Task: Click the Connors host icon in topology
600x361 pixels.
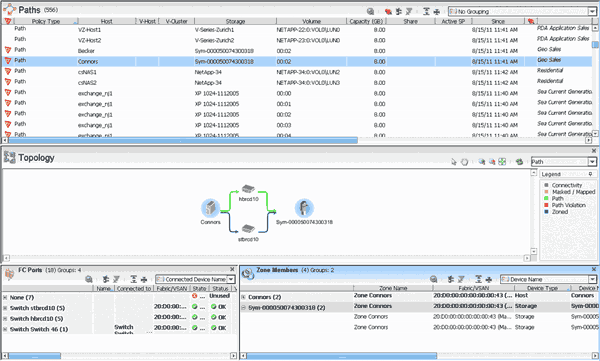Action: coord(210,208)
